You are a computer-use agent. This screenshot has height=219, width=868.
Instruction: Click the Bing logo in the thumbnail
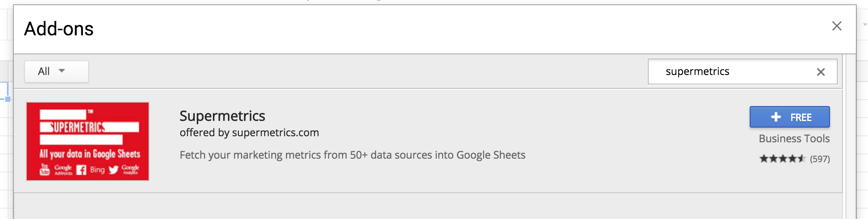coord(97,170)
